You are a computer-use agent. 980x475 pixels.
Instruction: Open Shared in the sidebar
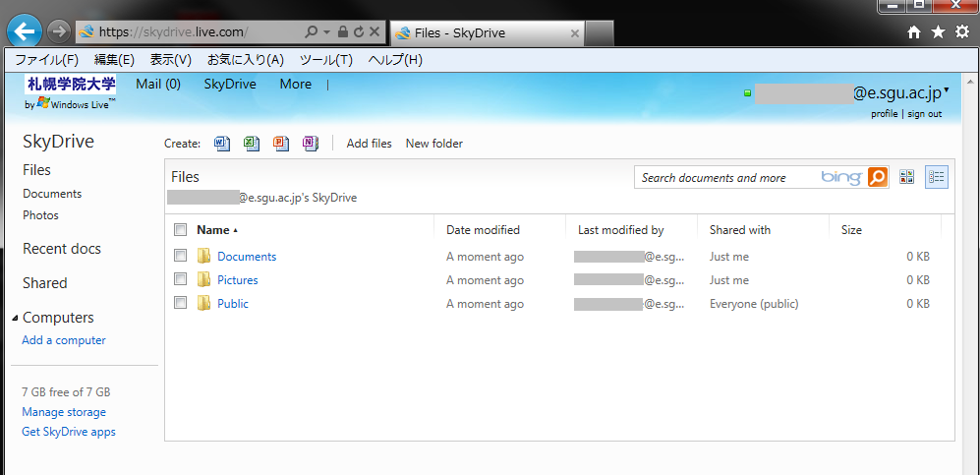point(45,283)
